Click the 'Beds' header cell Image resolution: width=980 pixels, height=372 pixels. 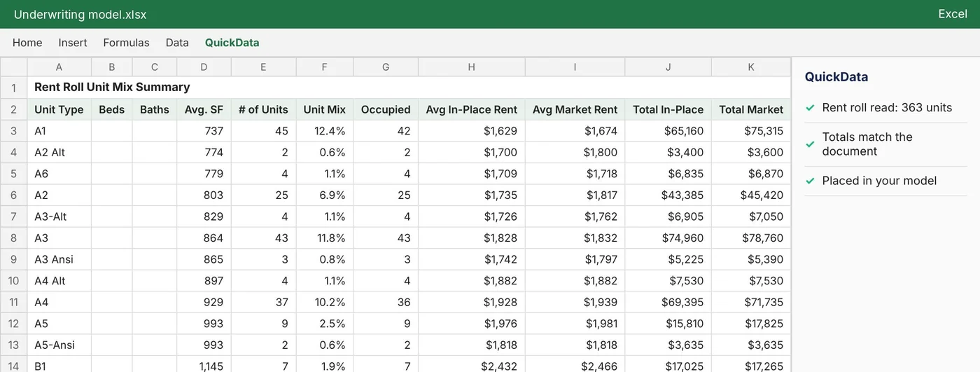pos(111,109)
